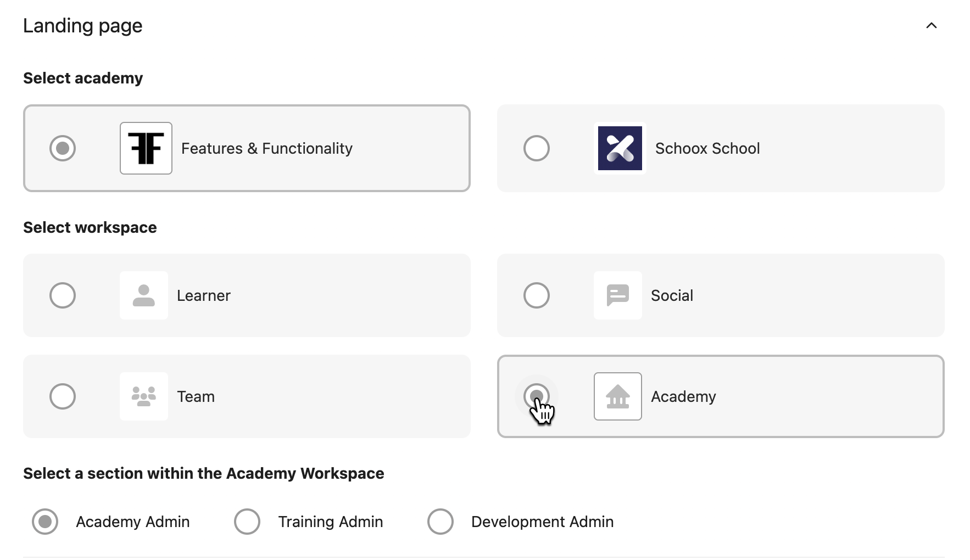Click the Learner person icon

tap(143, 295)
